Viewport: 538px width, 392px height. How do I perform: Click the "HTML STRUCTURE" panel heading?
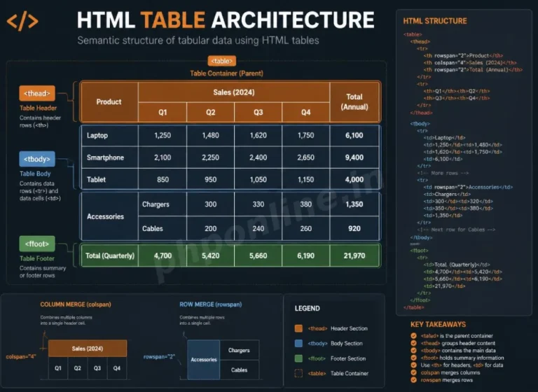435,21
